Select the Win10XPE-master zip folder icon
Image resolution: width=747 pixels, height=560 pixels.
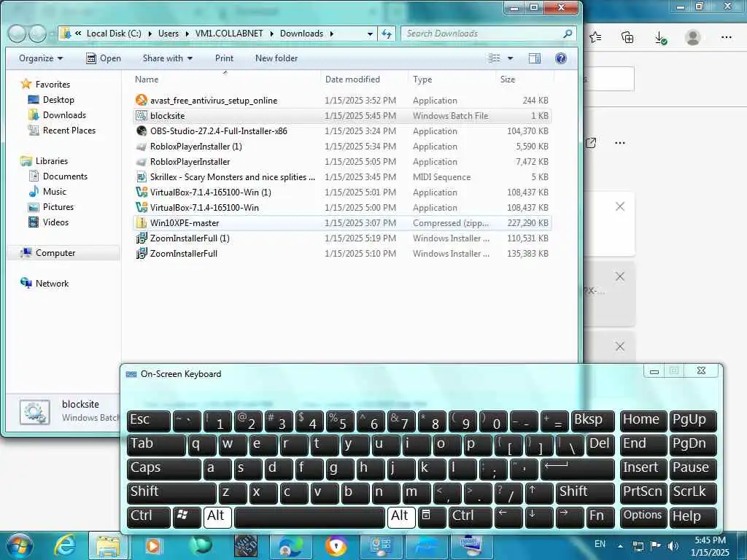pos(141,223)
